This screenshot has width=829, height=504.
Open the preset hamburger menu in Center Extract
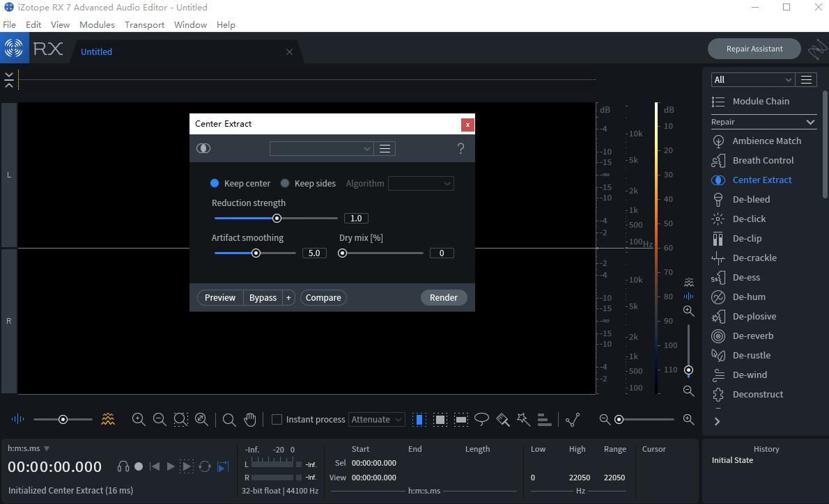385,149
